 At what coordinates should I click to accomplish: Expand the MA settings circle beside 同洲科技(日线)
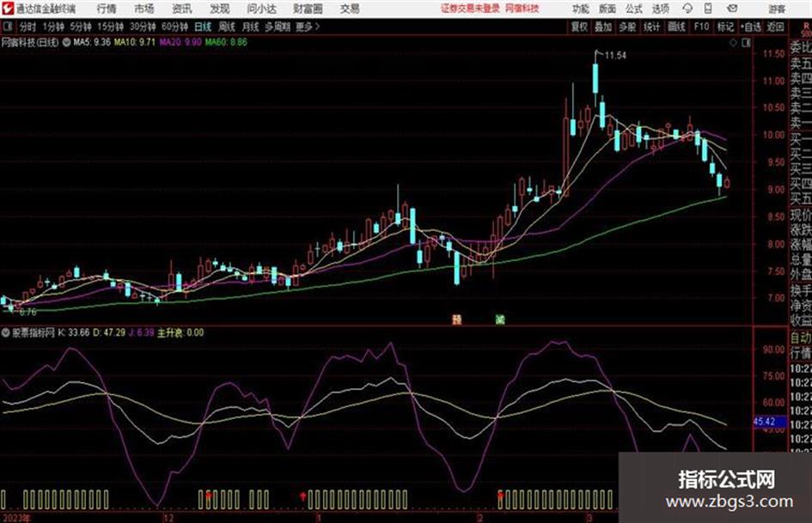[x=66, y=42]
